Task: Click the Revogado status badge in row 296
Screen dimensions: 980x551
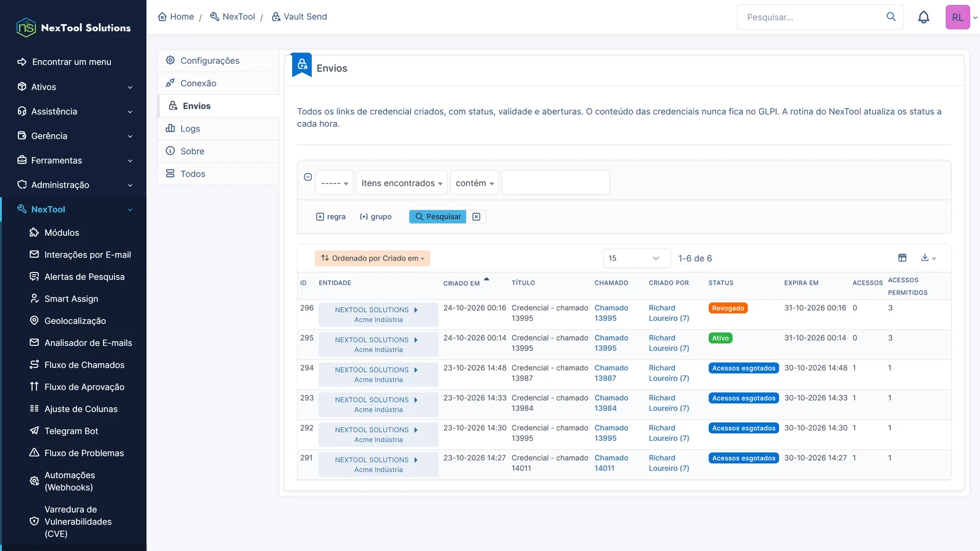Action: (728, 308)
